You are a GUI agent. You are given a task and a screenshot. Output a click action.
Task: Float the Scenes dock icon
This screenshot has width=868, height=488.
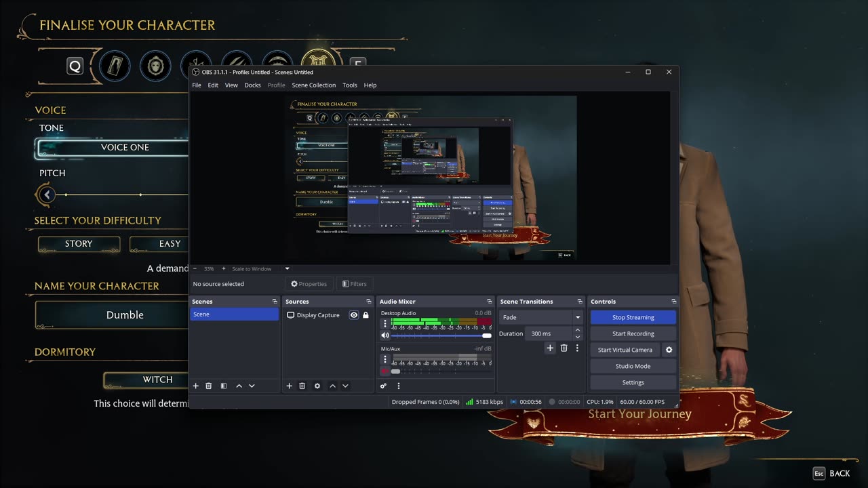(x=275, y=302)
